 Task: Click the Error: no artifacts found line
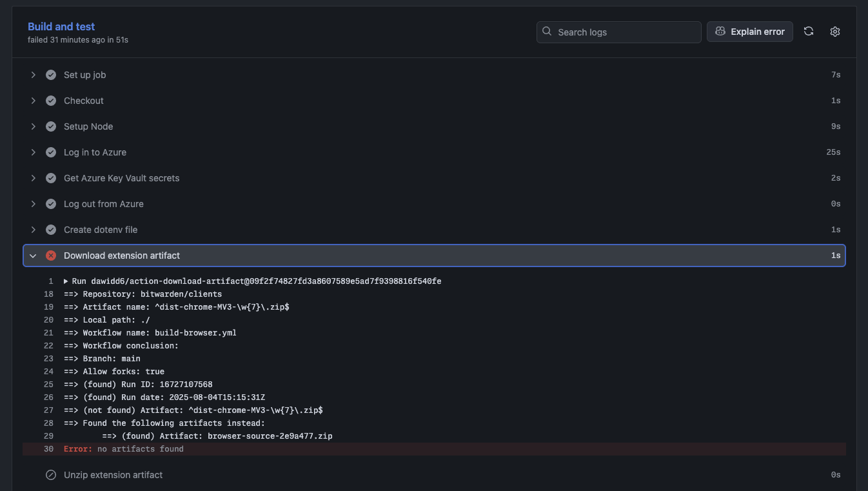(x=124, y=449)
